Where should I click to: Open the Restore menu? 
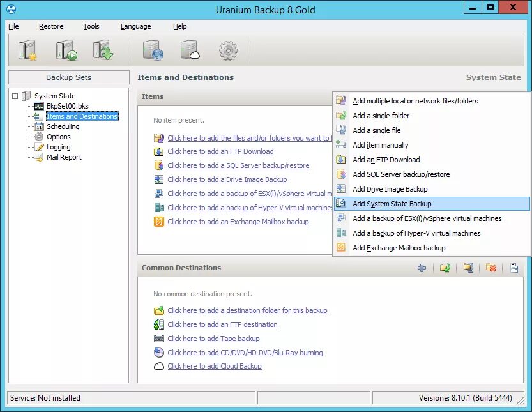point(51,26)
